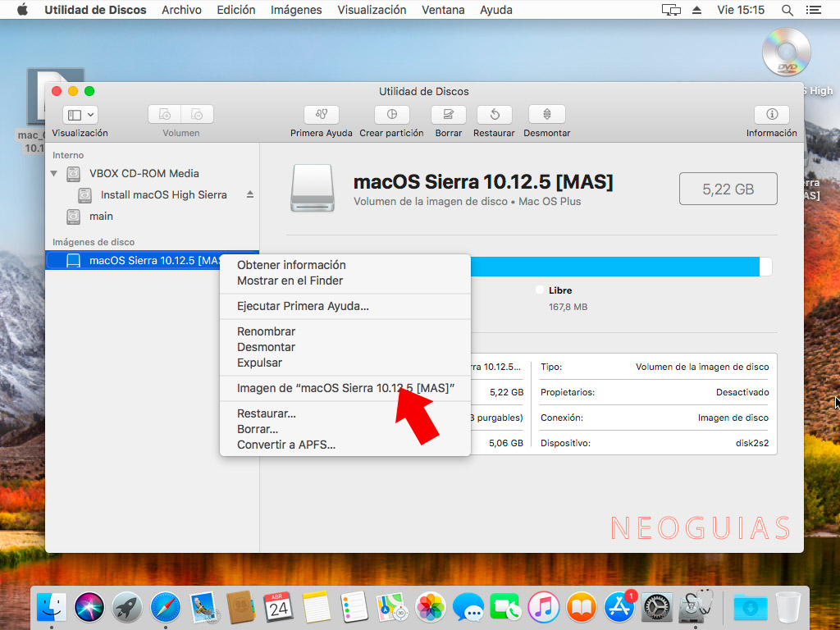
Task: Click the large disk volume icon
Action: pos(313,188)
